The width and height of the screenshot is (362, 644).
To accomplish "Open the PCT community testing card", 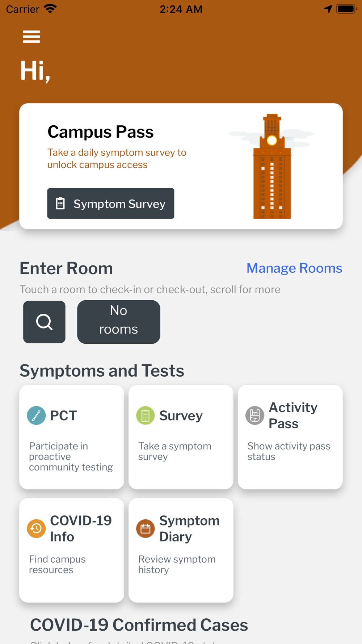I will coord(72,437).
